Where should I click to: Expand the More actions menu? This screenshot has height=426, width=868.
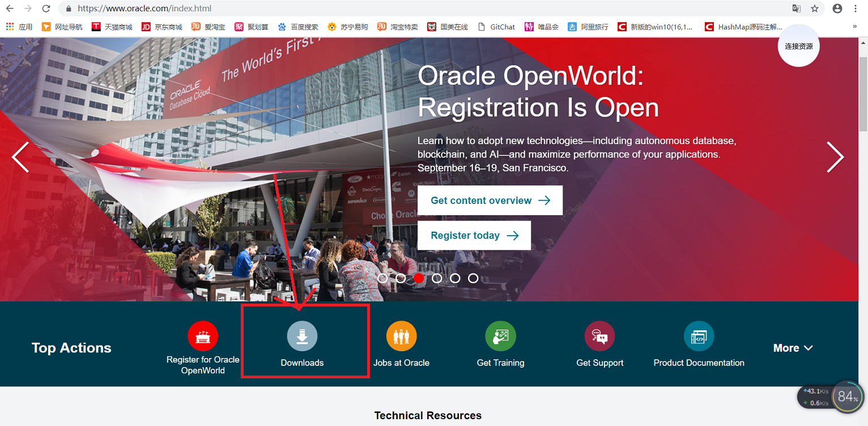pyautogui.click(x=793, y=347)
